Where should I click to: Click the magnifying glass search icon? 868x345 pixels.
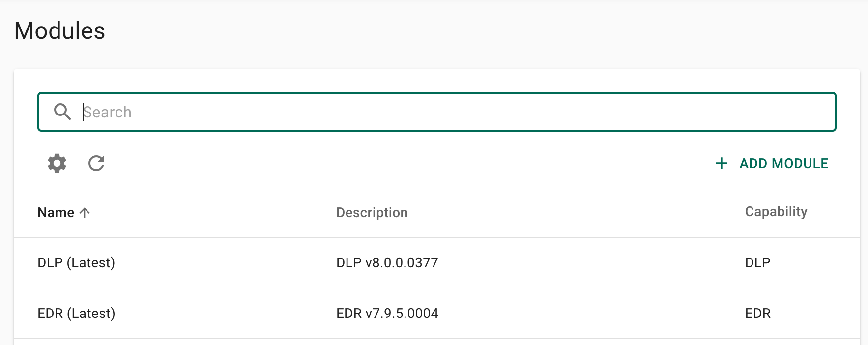click(x=62, y=112)
